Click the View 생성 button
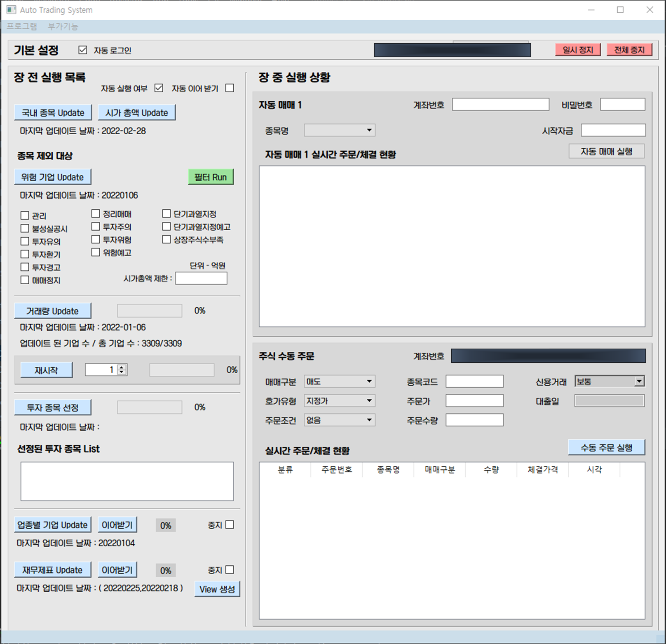The width and height of the screenshot is (666, 644). [x=217, y=589]
